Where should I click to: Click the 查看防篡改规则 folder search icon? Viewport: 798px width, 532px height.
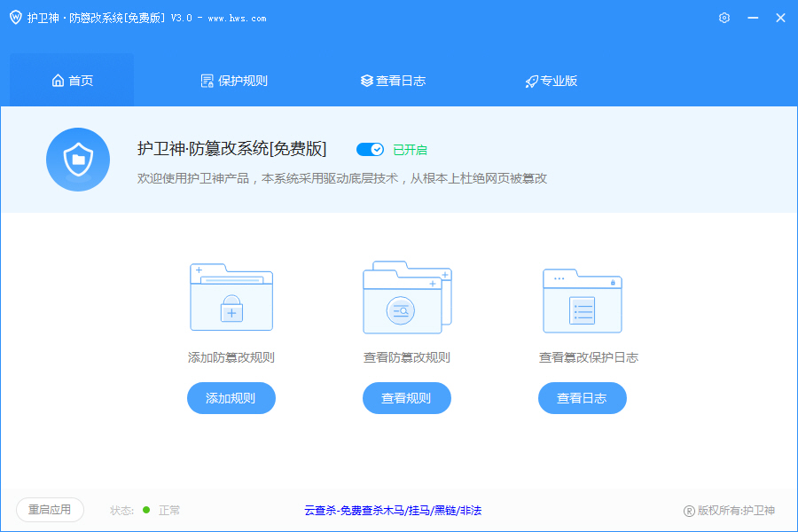pyautogui.click(x=407, y=297)
